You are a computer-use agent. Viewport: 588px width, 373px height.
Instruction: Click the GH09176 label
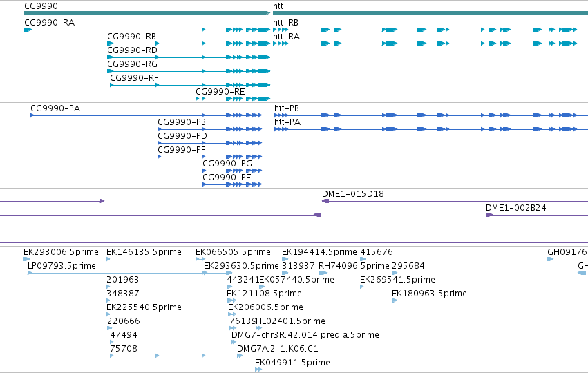pyautogui.click(x=567, y=252)
